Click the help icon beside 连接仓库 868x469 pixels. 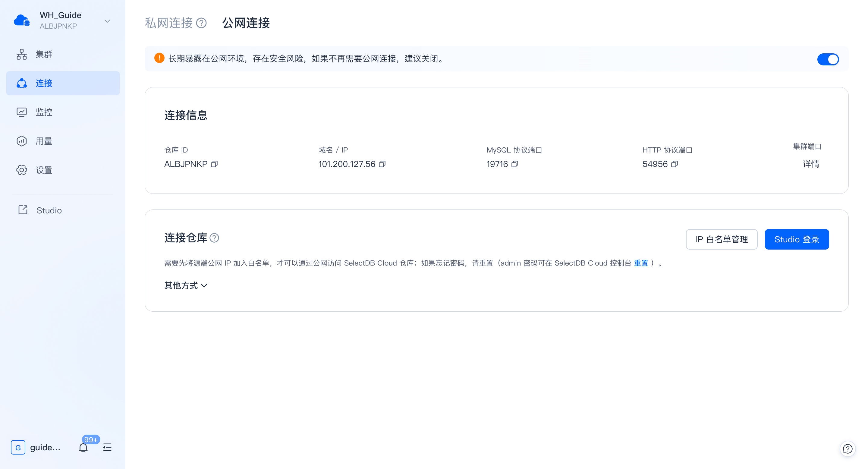pyautogui.click(x=214, y=238)
